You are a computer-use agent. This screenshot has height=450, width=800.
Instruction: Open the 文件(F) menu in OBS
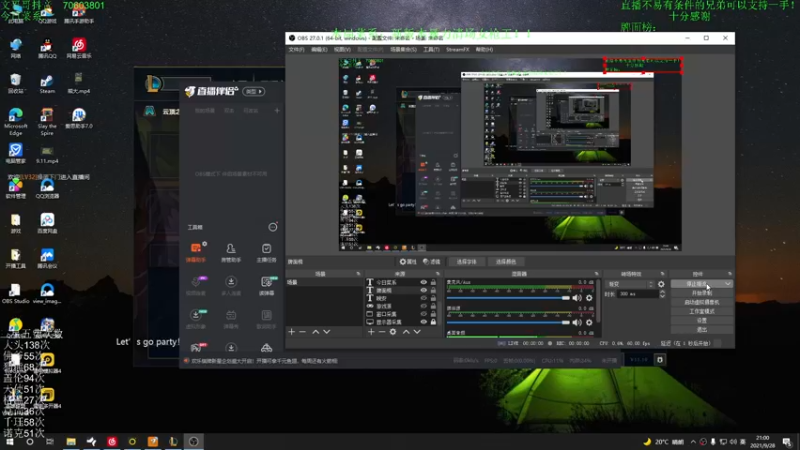(296, 49)
